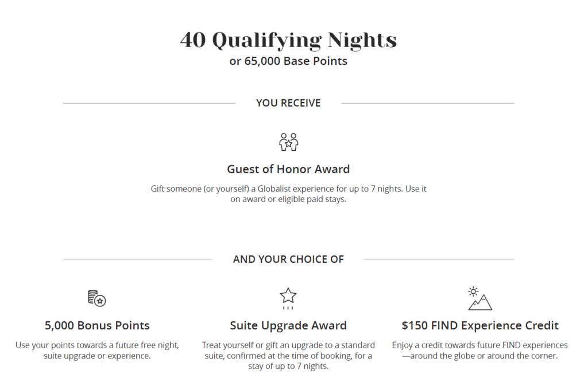Viewport: 588px width, 385px height.
Task: Click the AND YOUR CHOICE OF label
Action: [288, 259]
